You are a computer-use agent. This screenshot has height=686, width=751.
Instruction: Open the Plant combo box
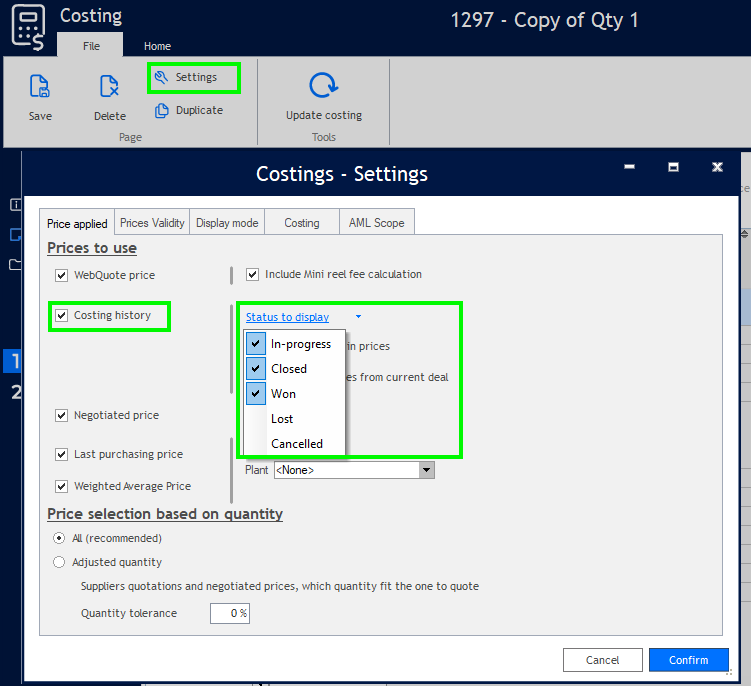click(x=427, y=469)
